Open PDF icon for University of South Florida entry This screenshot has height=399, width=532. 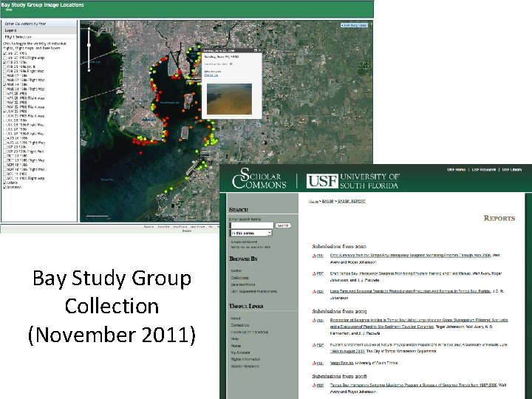[x=318, y=363]
